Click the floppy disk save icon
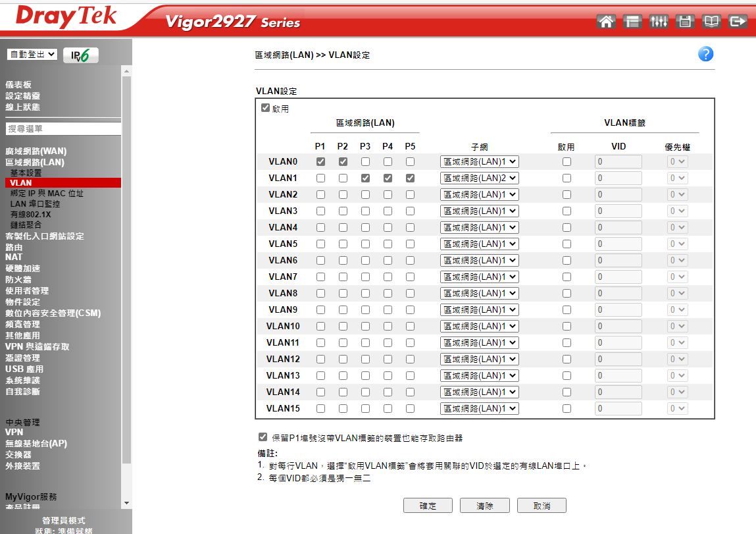Viewport: 756px width, 534px height. [685, 22]
